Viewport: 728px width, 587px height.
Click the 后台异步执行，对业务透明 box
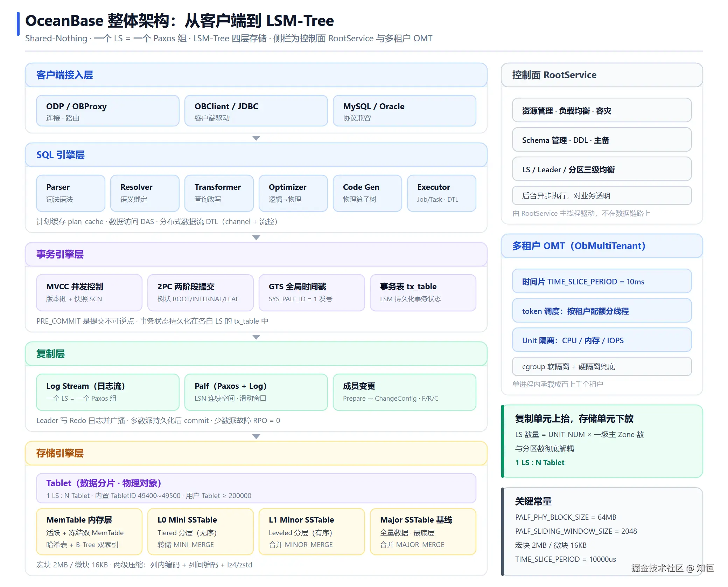[x=602, y=195]
